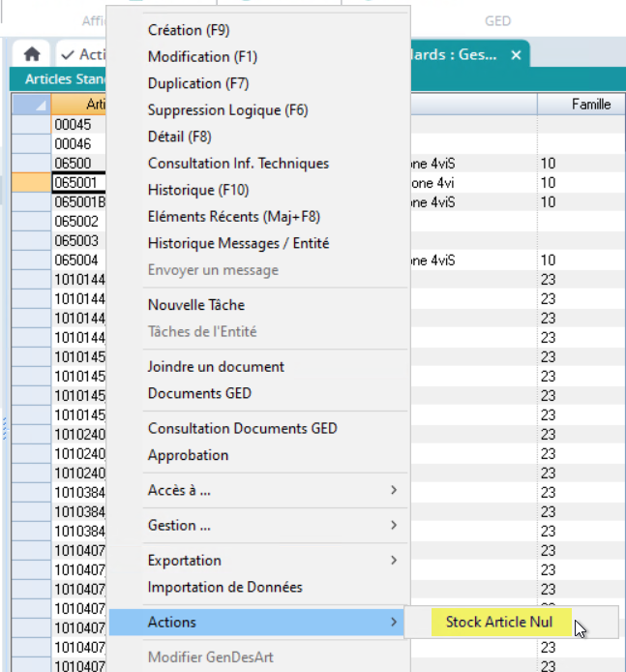626x672 pixels.
Task: Click the grid select-all corner cell
Action: point(30,105)
